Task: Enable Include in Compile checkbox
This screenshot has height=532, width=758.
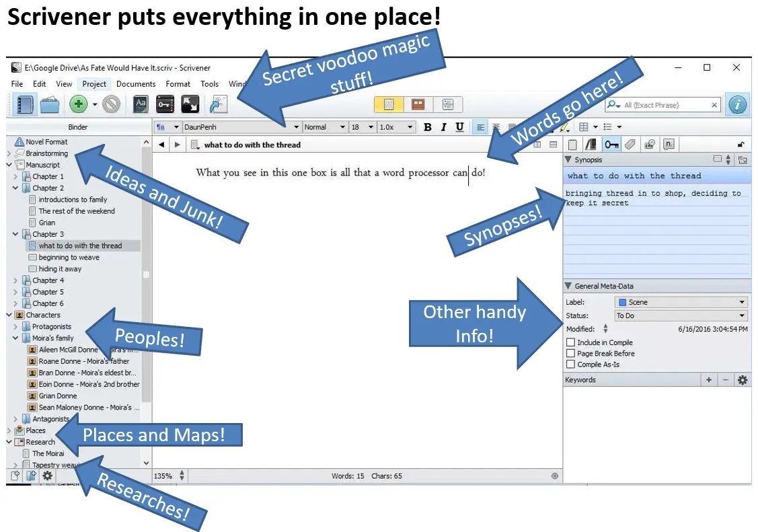Action: tap(570, 342)
